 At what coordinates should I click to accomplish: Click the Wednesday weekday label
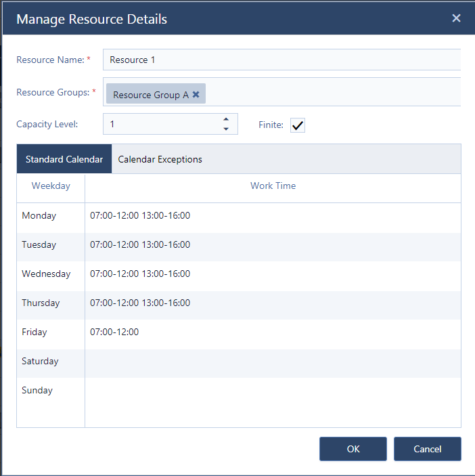tap(46, 274)
